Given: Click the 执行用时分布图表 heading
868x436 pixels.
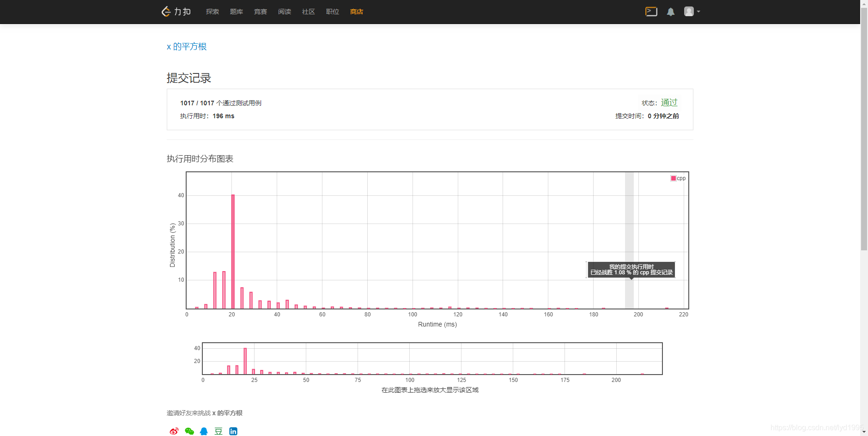Looking at the screenshot, I should 200,159.
